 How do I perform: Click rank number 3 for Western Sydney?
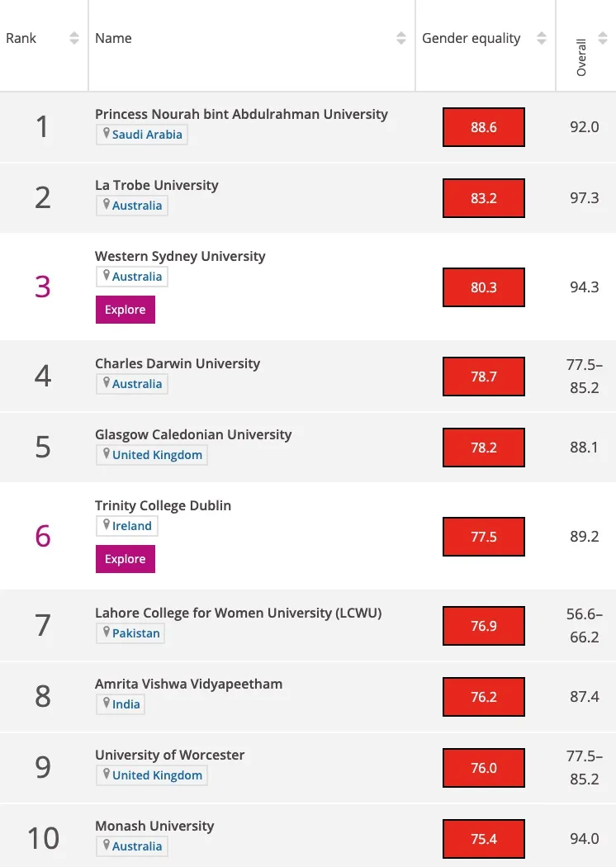(x=43, y=287)
